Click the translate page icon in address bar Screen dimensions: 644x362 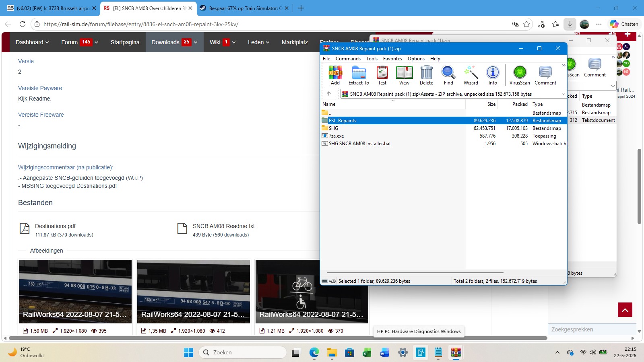515,24
